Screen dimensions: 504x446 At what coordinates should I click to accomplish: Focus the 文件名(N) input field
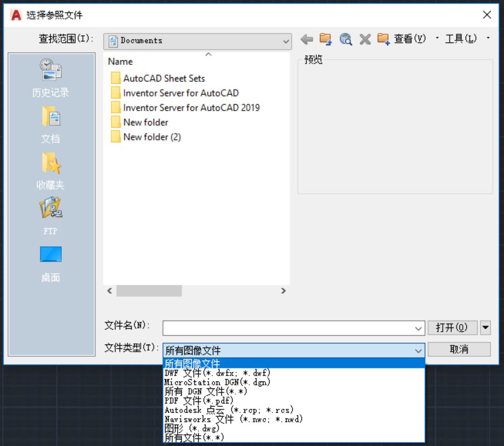tap(294, 328)
